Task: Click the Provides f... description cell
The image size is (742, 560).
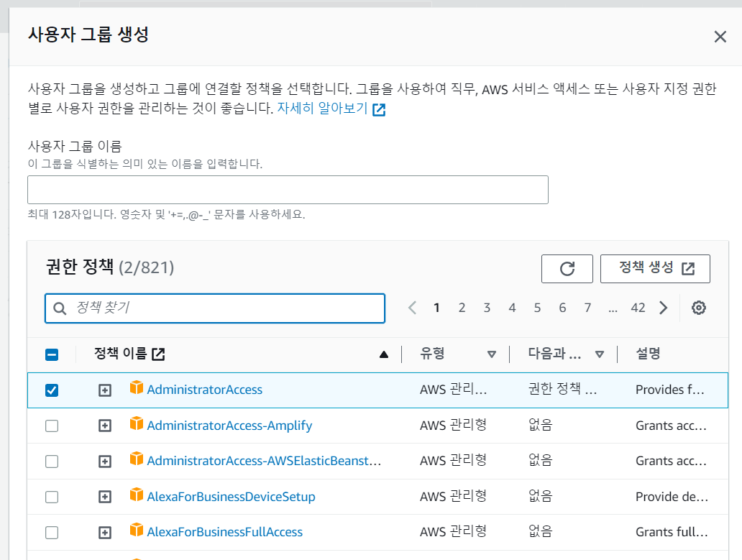Action: click(669, 390)
